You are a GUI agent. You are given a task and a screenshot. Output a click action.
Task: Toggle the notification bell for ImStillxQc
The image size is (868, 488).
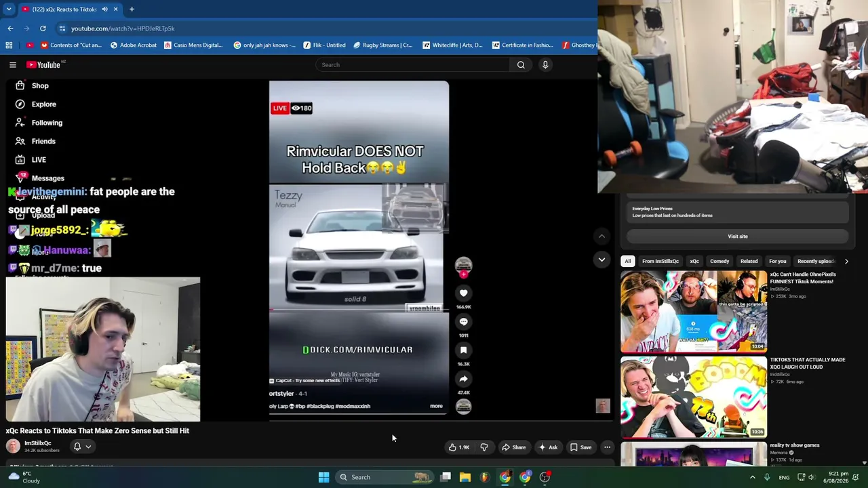tap(77, 447)
